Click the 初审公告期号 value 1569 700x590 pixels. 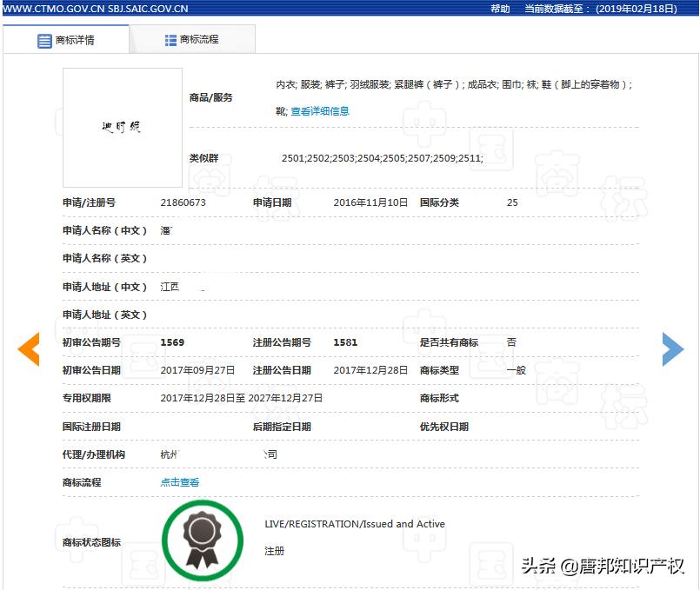171,341
